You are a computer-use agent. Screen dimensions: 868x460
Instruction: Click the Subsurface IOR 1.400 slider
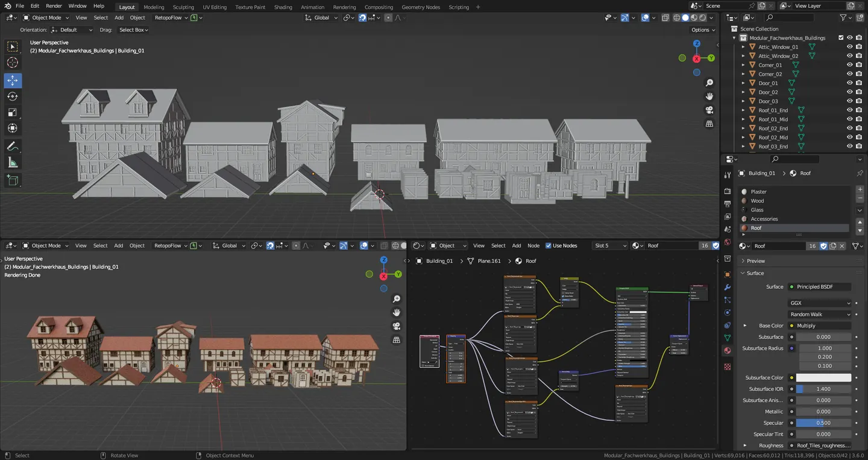click(823, 389)
